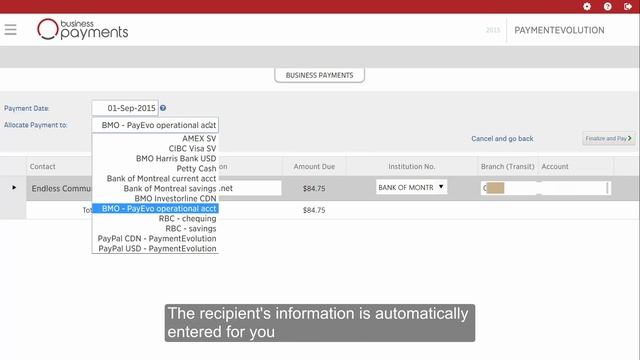The width and height of the screenshot is (640, 360).
Task: Choose Petty Cash account
Action: click(156, 169)
